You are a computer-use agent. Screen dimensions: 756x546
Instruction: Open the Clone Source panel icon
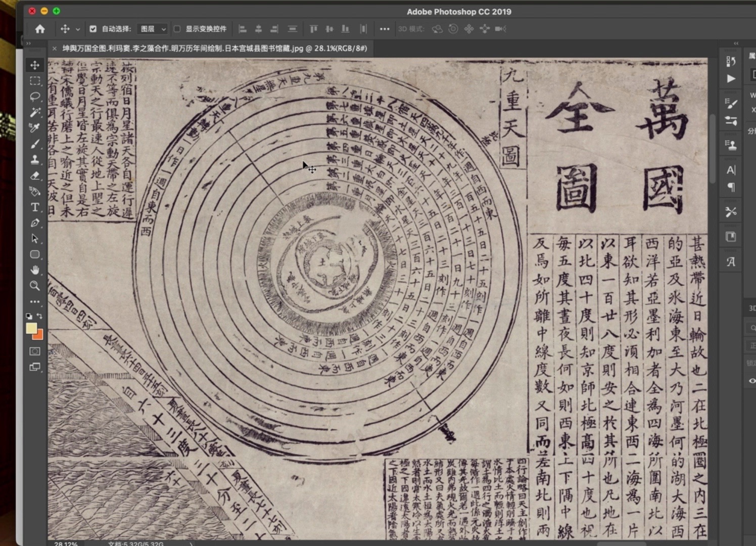tap(731, 145)
